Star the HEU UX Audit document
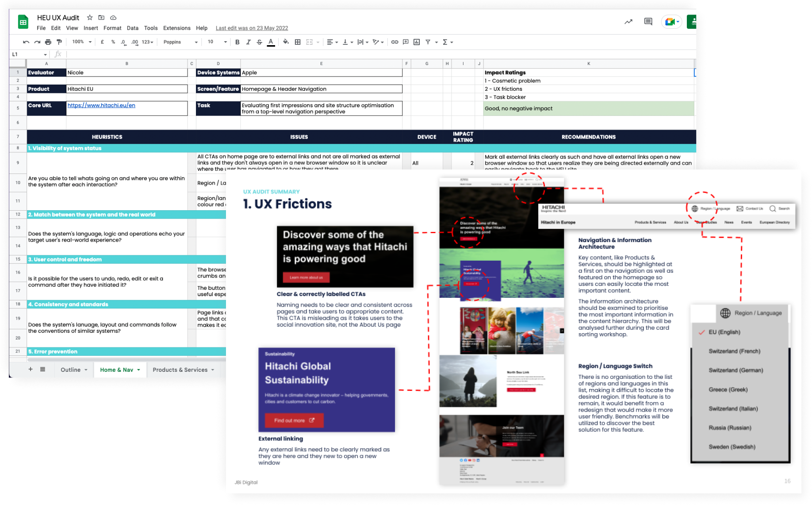Viewport: 812px width, 505px height. point(90,18)
